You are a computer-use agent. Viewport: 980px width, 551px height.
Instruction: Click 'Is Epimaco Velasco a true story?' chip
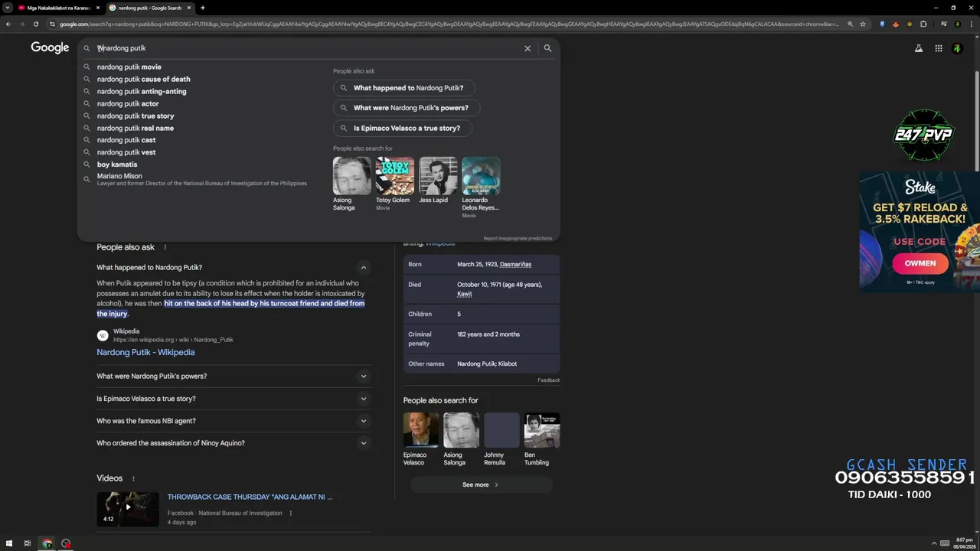(x=402, y=128)
